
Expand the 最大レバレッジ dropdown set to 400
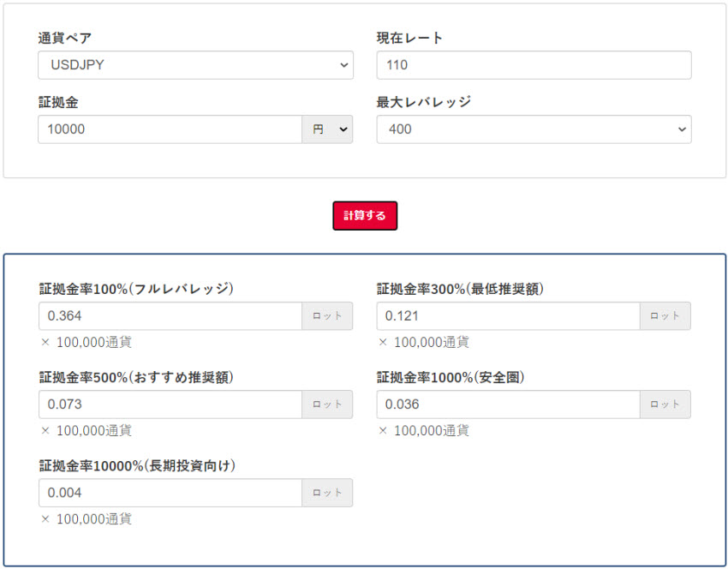coord(533,129)
